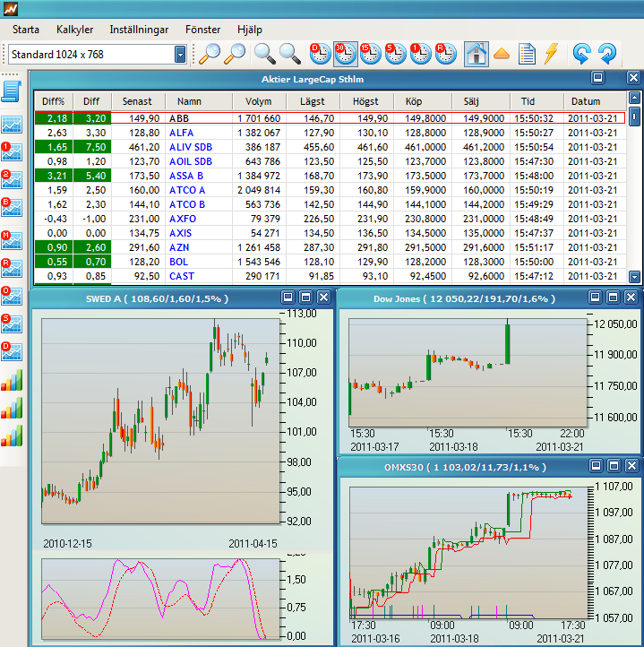
Task: Open the Kalkyler menu
Action: 74,29
